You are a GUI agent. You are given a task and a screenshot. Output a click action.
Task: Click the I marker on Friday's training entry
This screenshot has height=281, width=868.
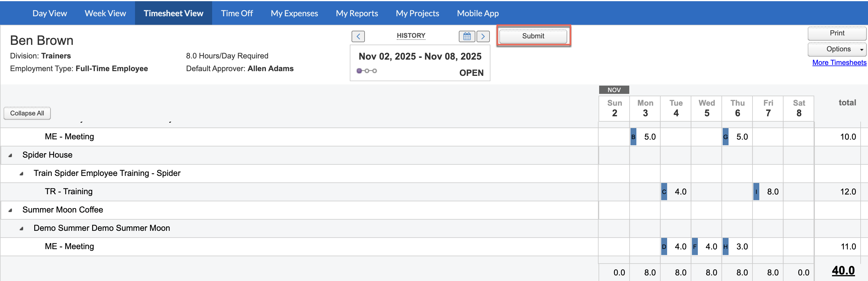coord(756,192)
